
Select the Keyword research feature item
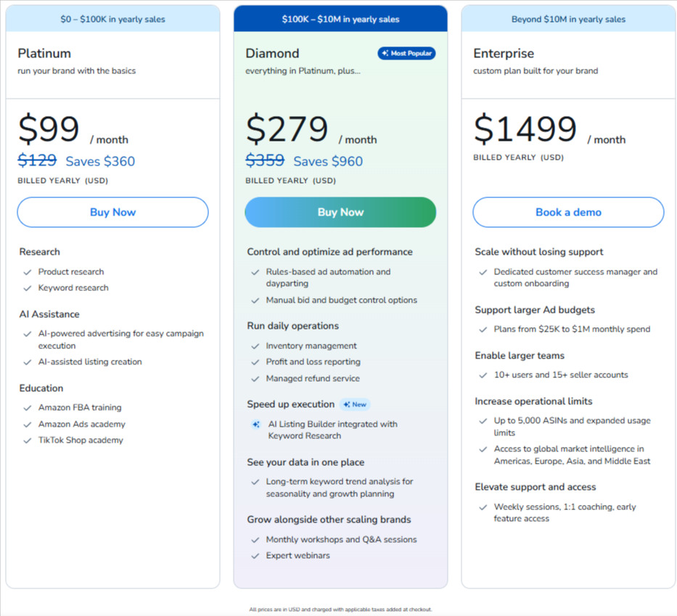(x=71, y=287)
